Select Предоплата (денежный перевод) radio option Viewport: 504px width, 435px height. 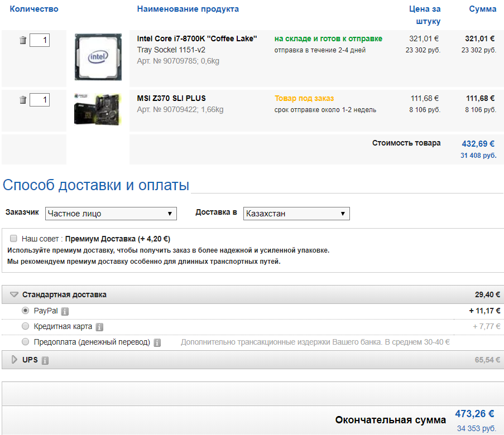[x=25, y=341]
